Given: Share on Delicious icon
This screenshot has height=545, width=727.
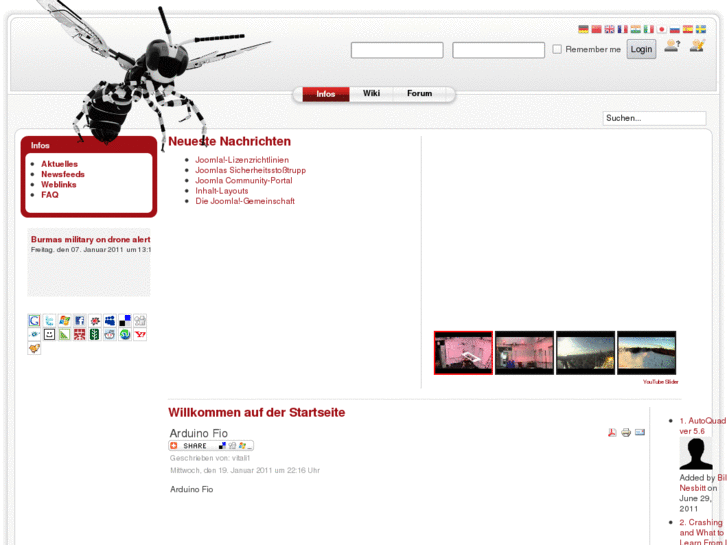Looking at the screenshot, I should click(125, 321).
